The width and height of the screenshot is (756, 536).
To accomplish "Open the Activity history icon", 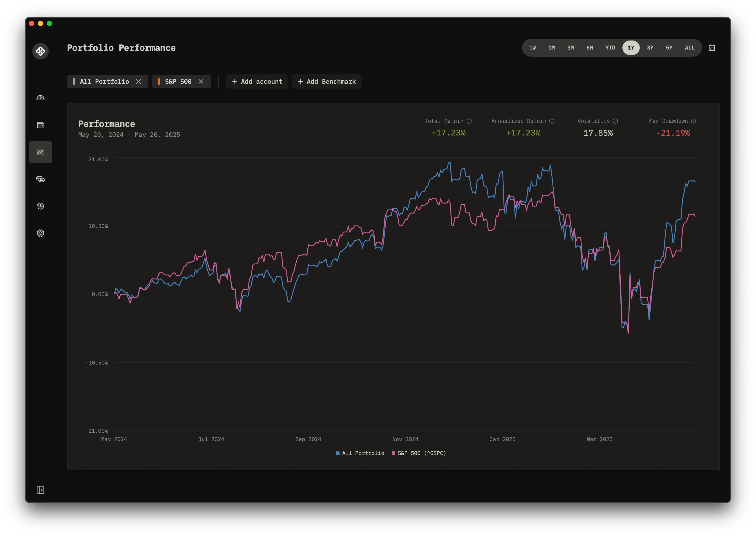I will [40, 206].
